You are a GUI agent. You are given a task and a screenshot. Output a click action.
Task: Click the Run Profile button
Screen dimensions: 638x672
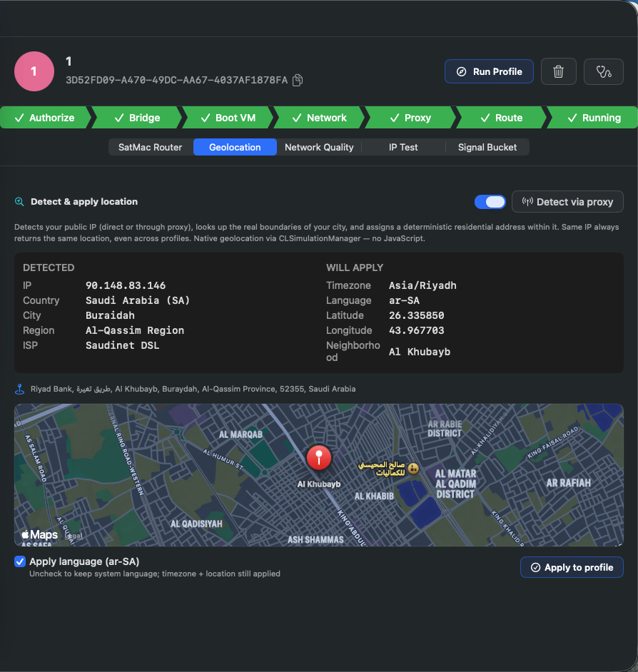pos(489,71)
